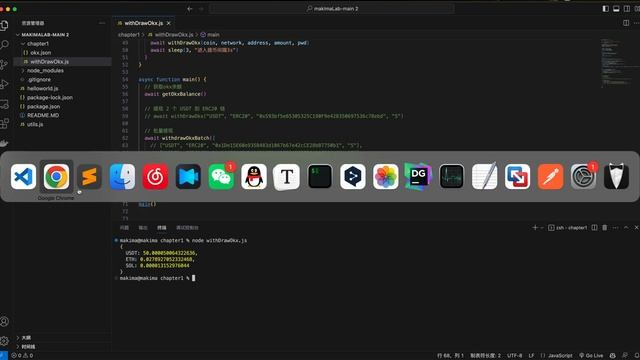Open okx.json in the file tree
The height and width of the screenshot is (360, 640).
coord(62,53)
